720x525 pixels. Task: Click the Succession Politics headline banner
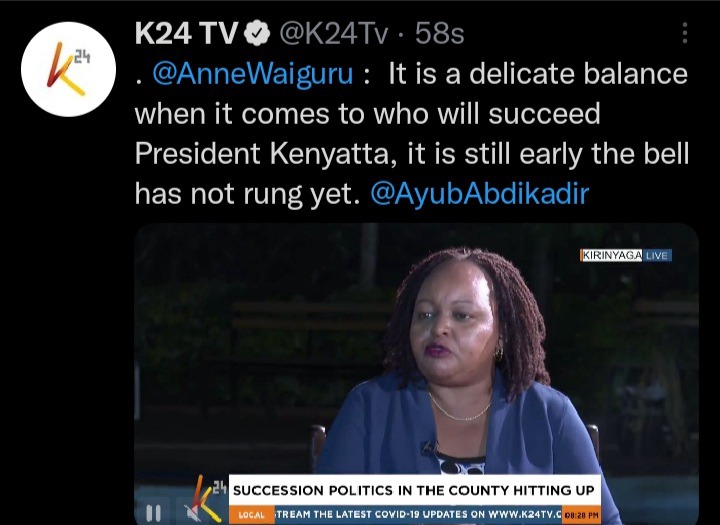tap(414, 490)
